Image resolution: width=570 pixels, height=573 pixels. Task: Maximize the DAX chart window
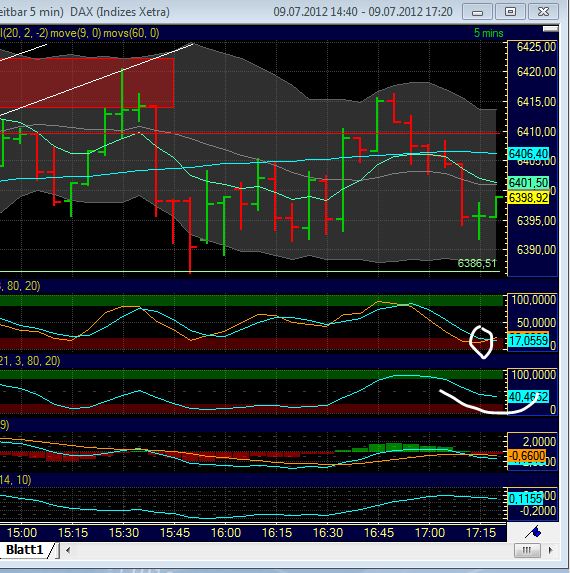(510, 12)
